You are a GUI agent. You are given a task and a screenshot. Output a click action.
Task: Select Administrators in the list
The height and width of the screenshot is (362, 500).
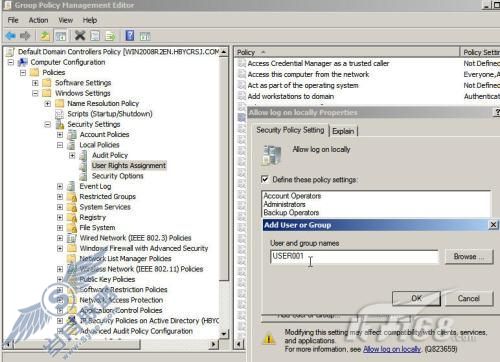point(285,204)
